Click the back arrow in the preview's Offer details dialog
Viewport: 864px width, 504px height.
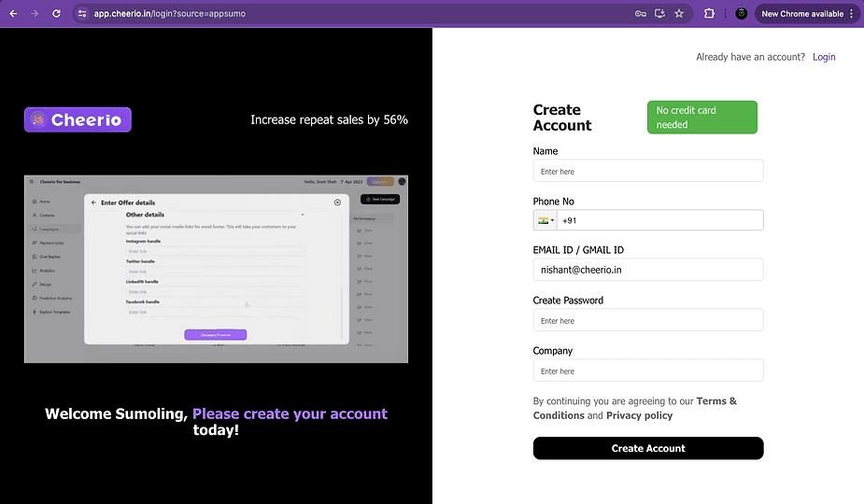[x=93, y=203]
